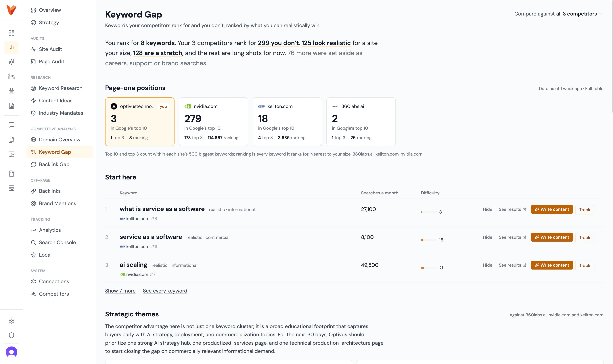Track the "what is service as a software" keyword
Viewport: 613px width, 364px height.
585,210
